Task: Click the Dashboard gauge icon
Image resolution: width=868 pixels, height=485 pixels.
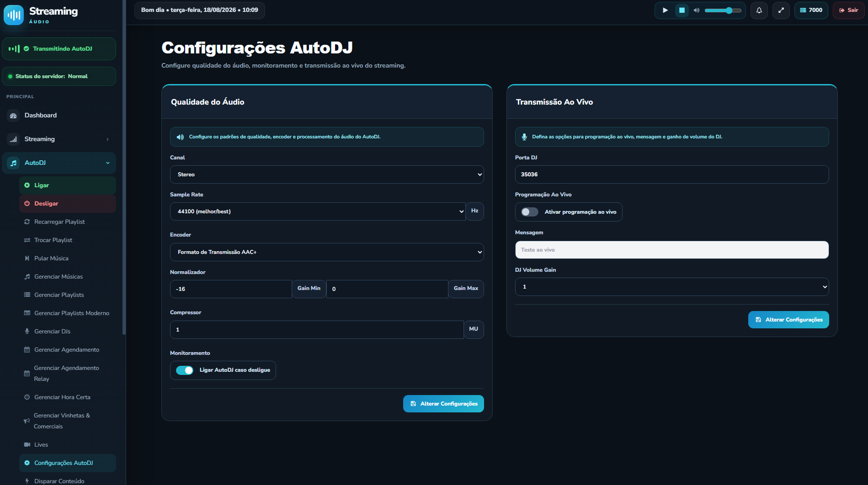Action: tap(13, 116)
